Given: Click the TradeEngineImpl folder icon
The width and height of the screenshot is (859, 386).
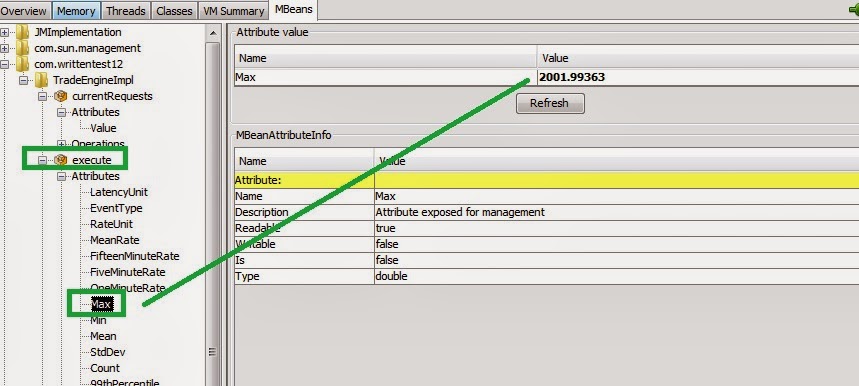Looking at the screenshot, I should click(41, 80).
